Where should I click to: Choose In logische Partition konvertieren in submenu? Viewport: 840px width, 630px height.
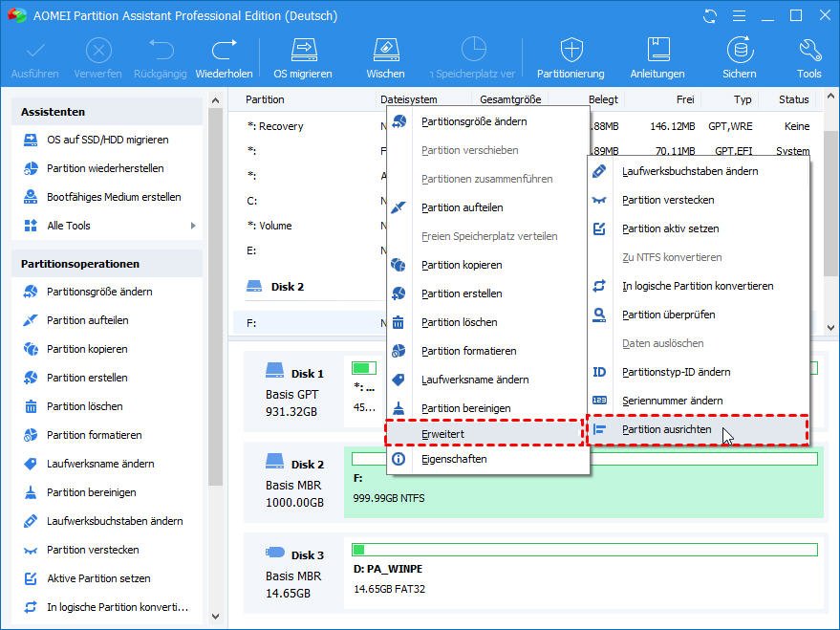click(698, 286)
